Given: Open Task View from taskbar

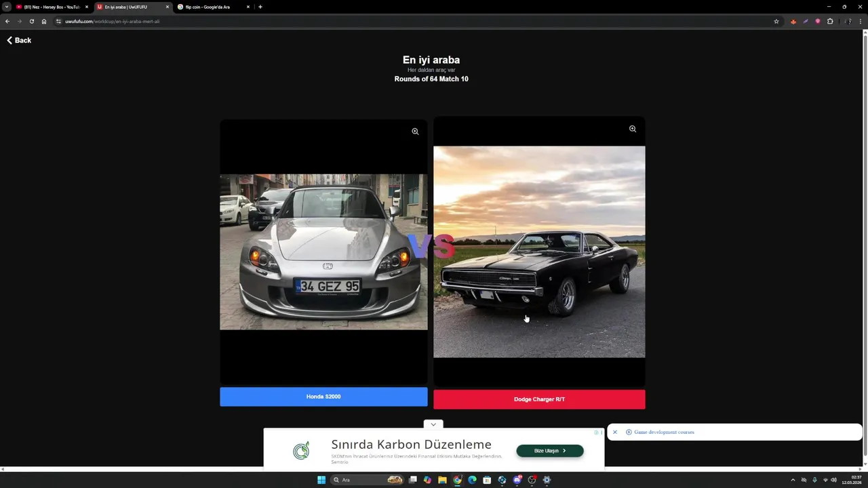Looking at the screenshot, I should tap(412, 480).
